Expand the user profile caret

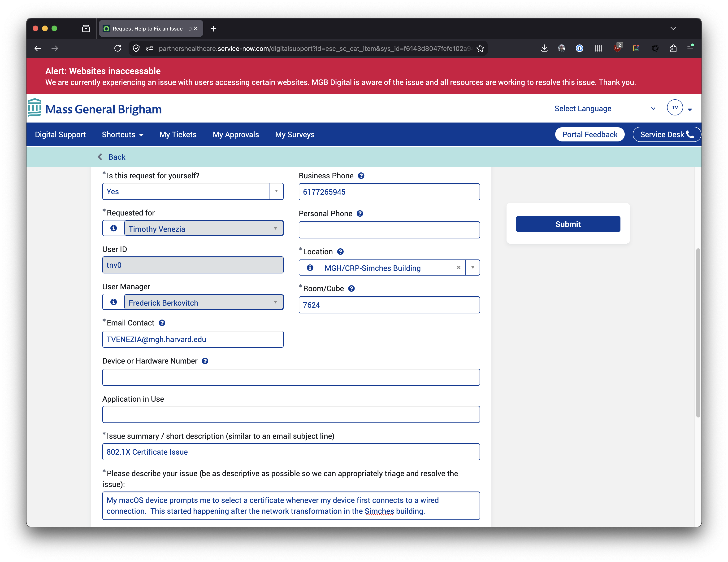[x=690, y=110]
